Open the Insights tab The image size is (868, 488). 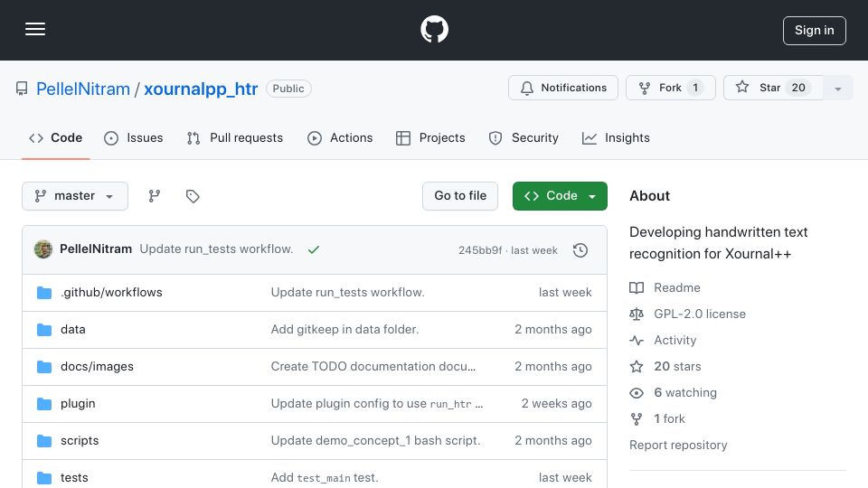coord(616,137)
